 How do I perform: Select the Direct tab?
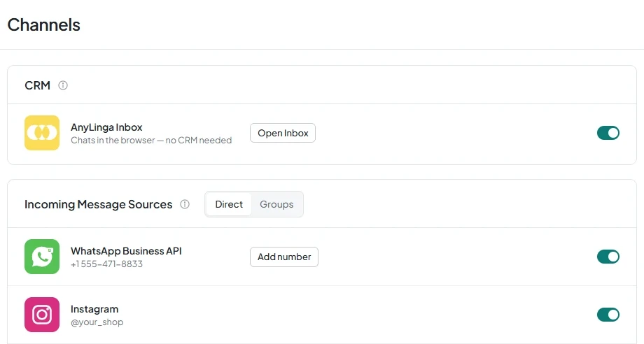point(229,204)
